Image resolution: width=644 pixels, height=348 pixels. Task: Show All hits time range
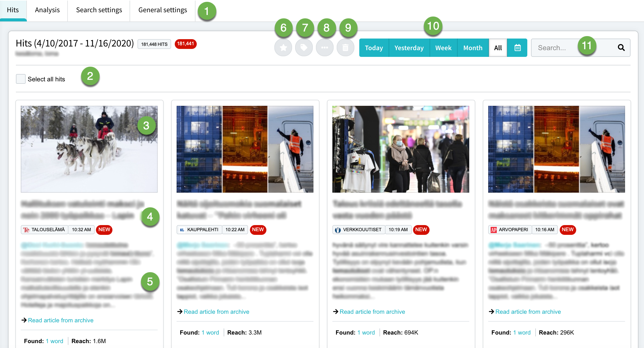pos(498,48)
